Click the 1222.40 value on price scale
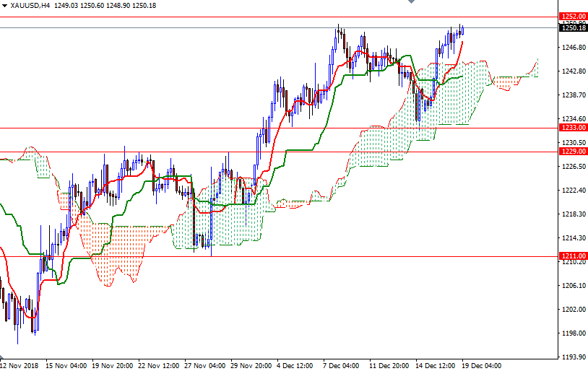This screenshot has width=588, height=371. coord(574,191)
